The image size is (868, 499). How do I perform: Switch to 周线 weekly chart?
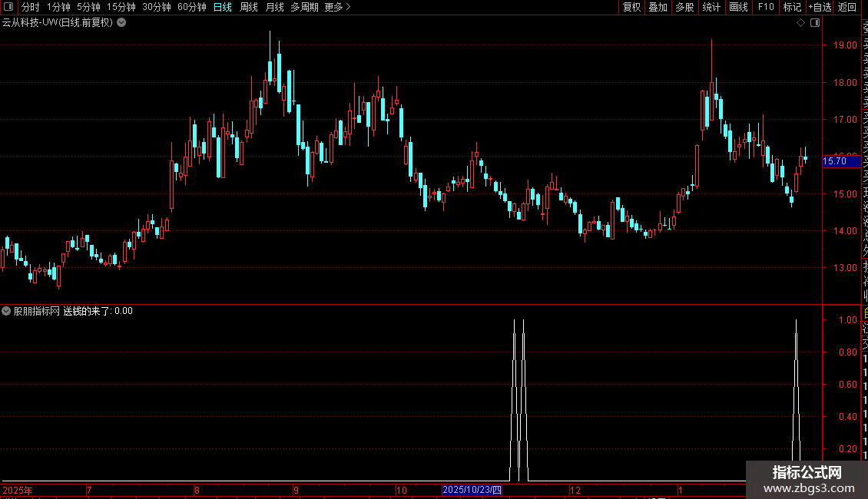249,7
